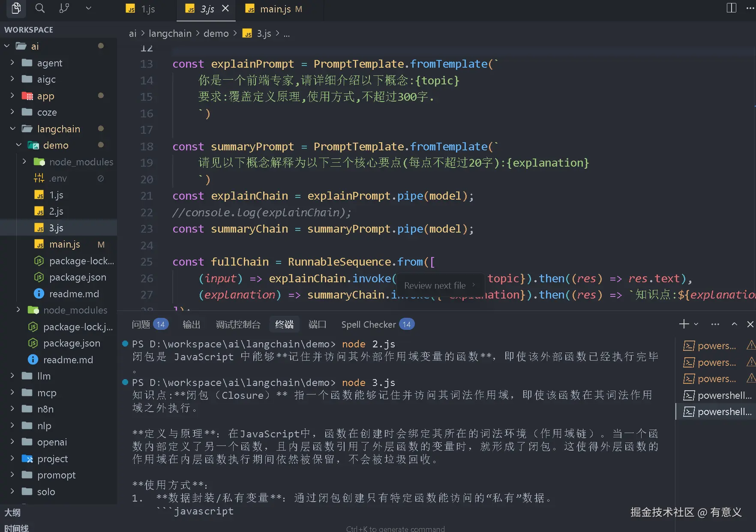Image resolution: width=756 pixels, height=532 pixels.
Task: Collapse the ai root folder chevron
Action: 7,46
